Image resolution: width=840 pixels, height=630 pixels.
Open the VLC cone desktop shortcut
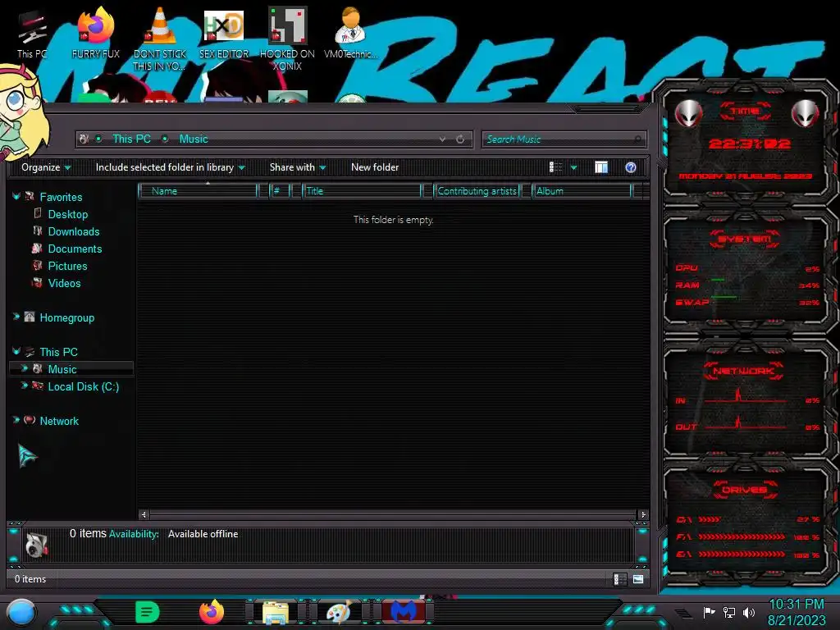(x=160, y=39)
